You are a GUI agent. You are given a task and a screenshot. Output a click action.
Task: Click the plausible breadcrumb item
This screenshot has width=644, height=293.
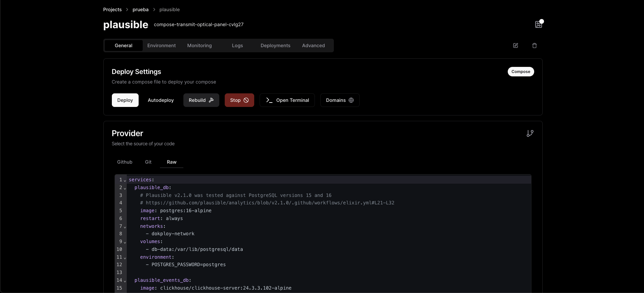pos(169,10)
